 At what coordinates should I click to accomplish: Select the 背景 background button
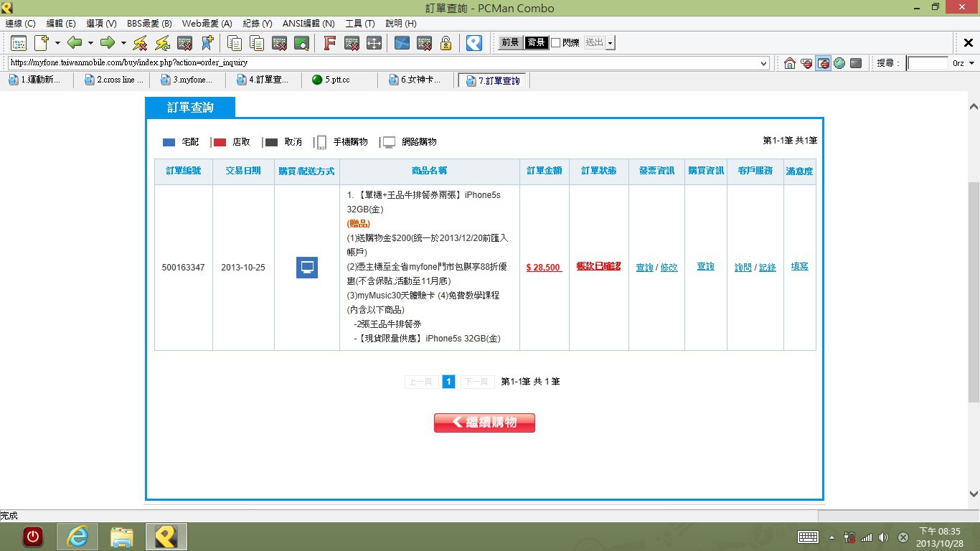[536, 43]
